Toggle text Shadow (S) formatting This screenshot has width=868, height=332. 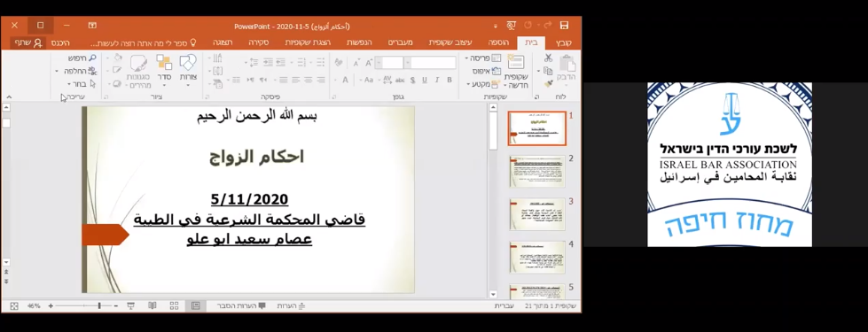pyautogui.click(x=412, y=80)
